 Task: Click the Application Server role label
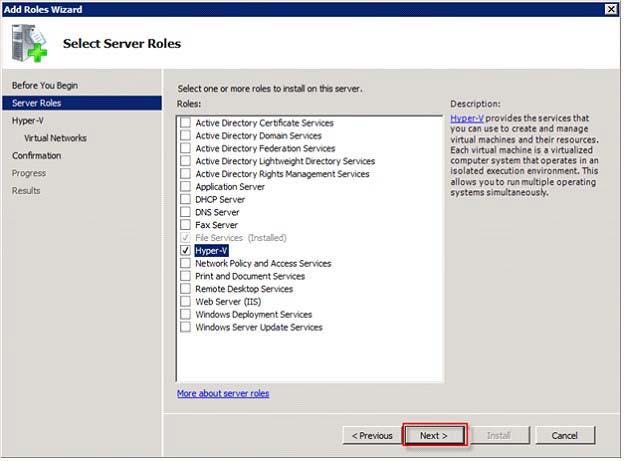[x=230, y=186]
